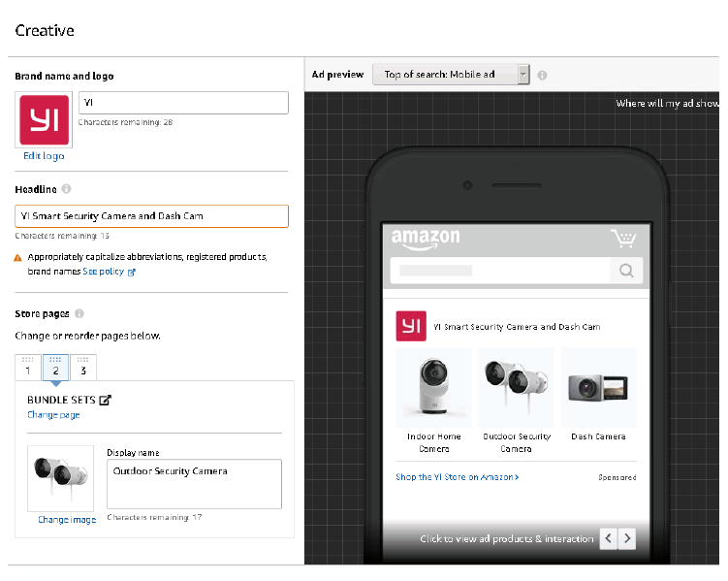Click the Ad preview info icon
Viewport: 728px width, 581px height.
pos(542,75)
